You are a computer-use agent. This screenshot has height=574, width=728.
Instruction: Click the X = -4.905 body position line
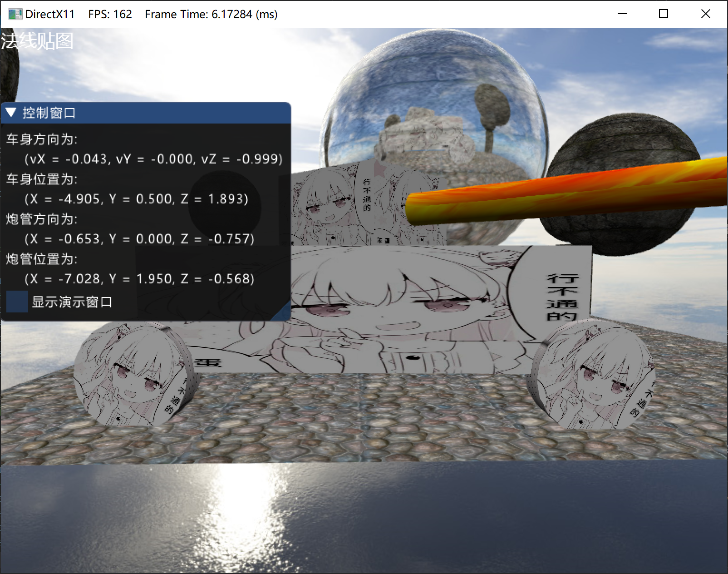(137, 199)
